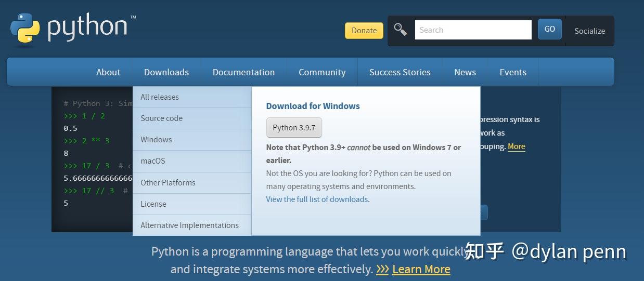Go to the News section

click(x=465, y=72)
